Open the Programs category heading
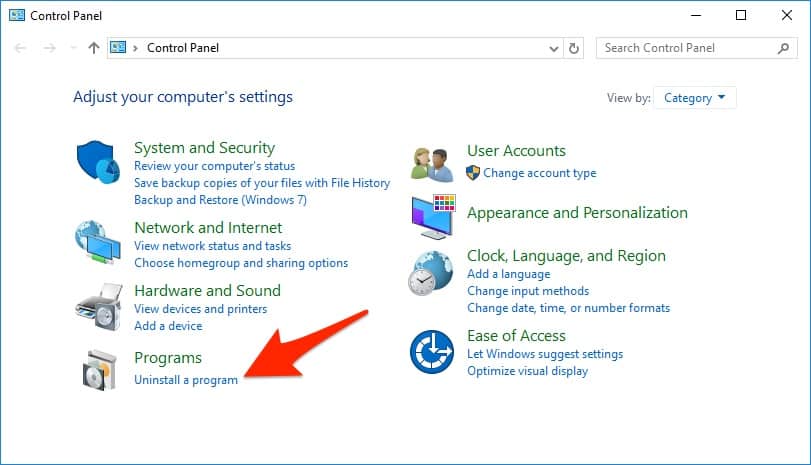The image size is (811, 465). 168,358
